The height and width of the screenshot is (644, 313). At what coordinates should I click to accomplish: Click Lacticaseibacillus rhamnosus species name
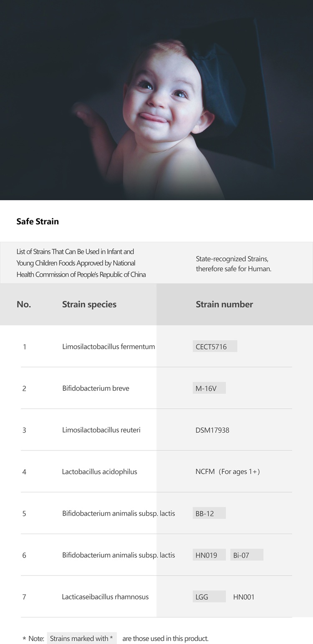pos(105,597)
